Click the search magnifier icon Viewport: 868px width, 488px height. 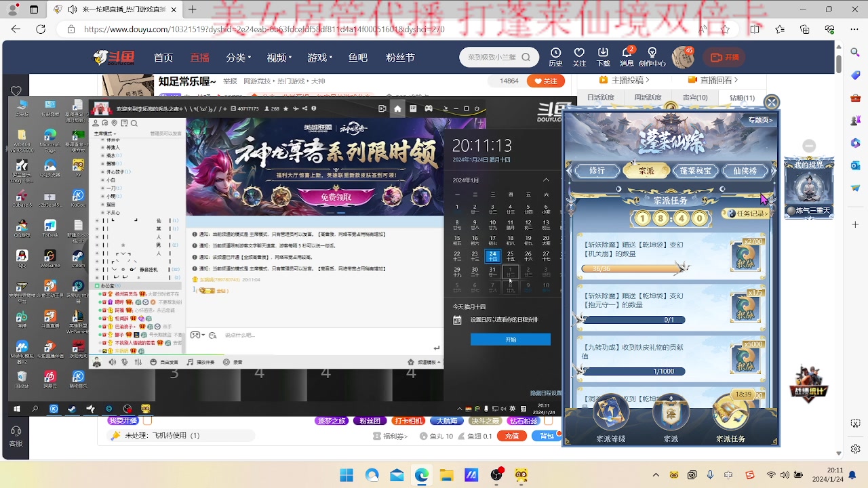[526, 58]
